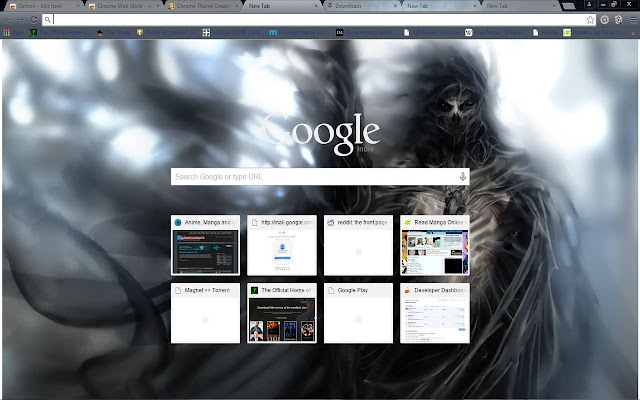Open 'The Official Home' bookmark
Image resolution: width=640 pixels, height=400 pixels.
tap(60, 33)
